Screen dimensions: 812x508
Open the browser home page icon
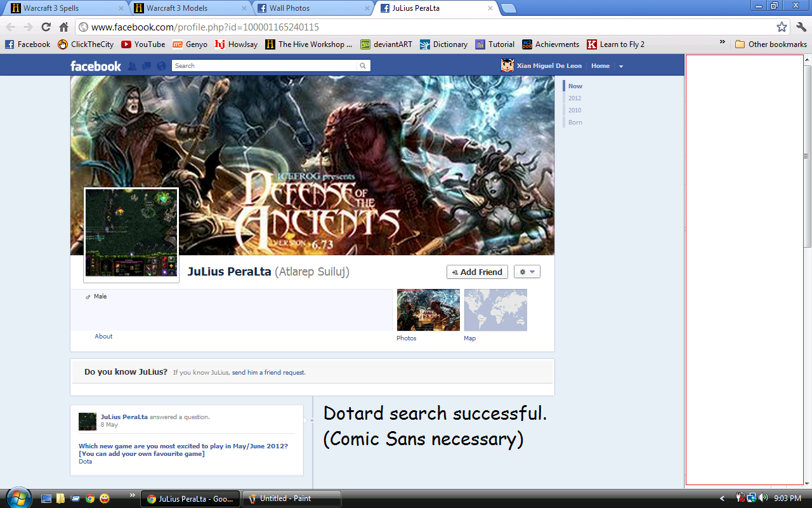[63, 27]
